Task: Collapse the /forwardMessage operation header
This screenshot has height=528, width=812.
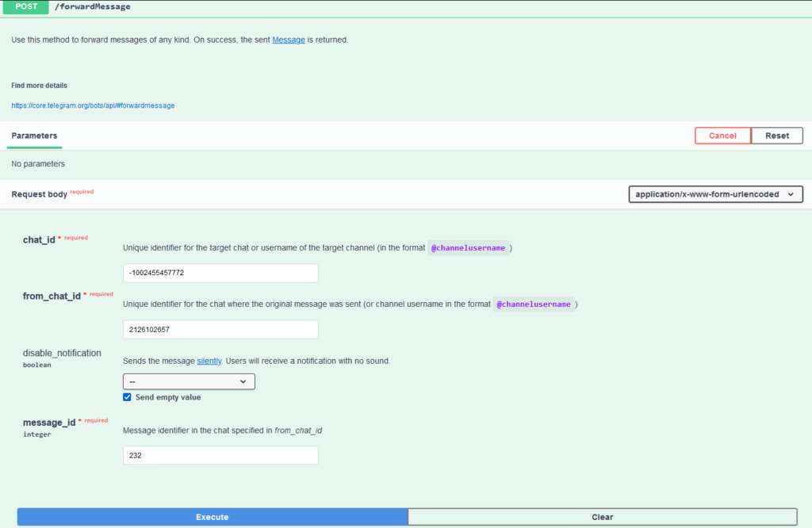Action: point(396,7)
